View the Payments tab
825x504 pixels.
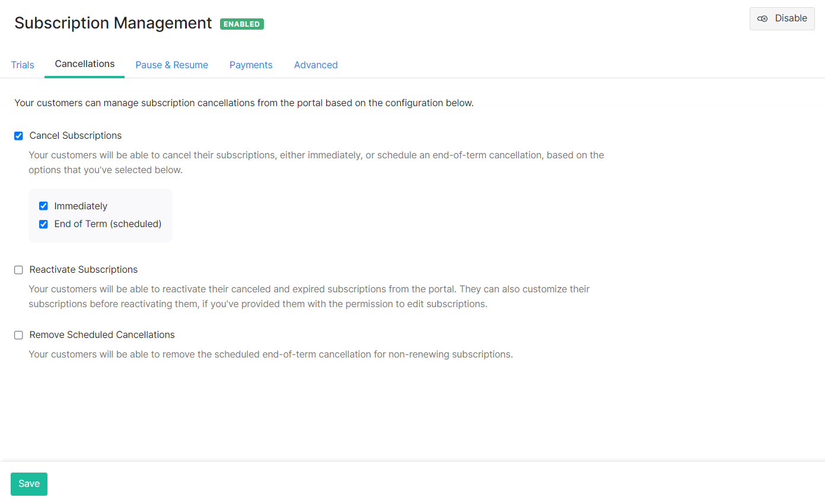click(x=251, y=65)
